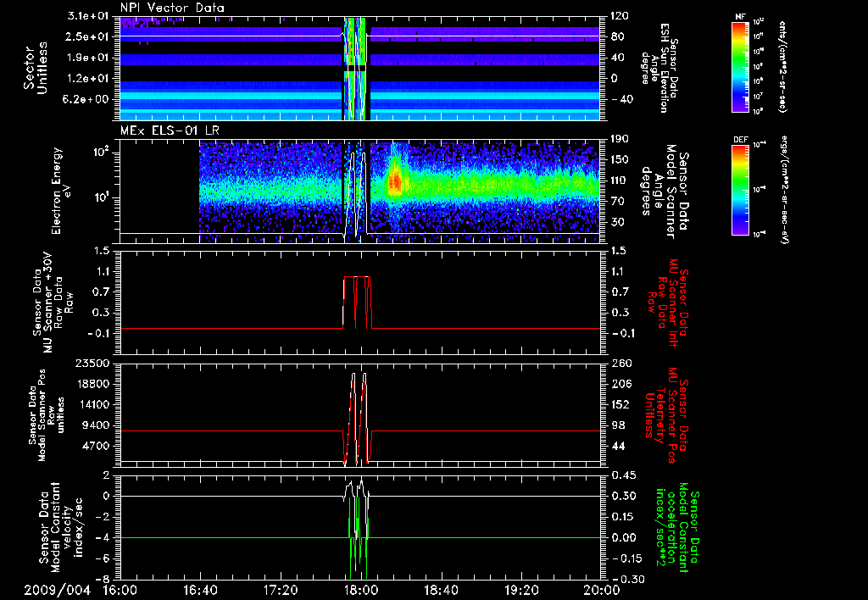The height and width of the screenshot is (600, 868).
Task: Click the 10² electron energy tick label
Action: [x=101, y=152]
